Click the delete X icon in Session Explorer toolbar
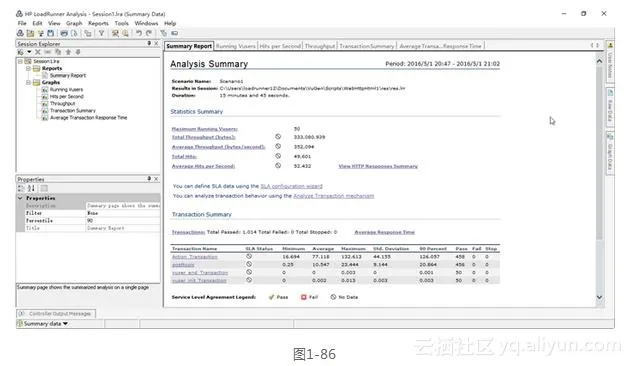632x366 pixels. (37, 52)
